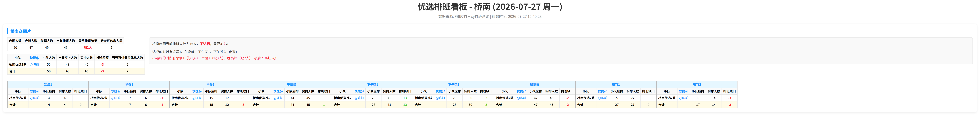Click 桥南优选2队 in the 午高峰 table
The image size is (980, 116).
pyautogui.click(x=261, y=98)
